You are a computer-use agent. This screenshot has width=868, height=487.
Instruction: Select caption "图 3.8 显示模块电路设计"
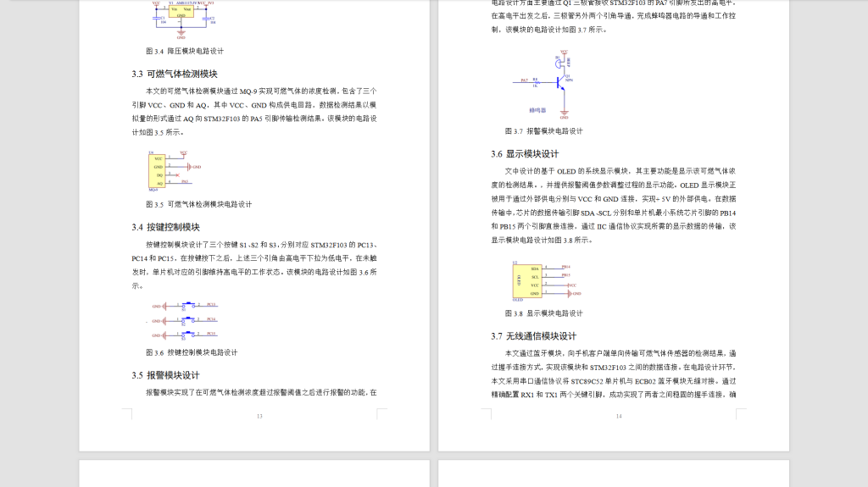coord(543,313)
